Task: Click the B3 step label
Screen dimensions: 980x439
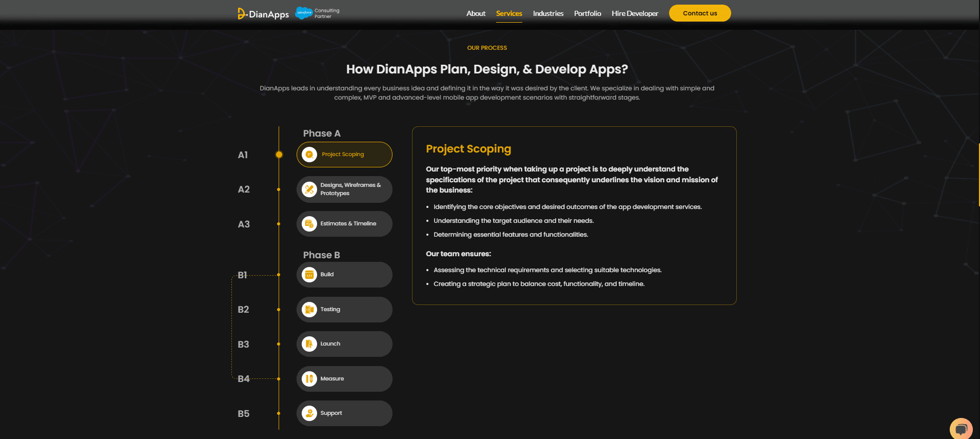Action: (243, 345)
